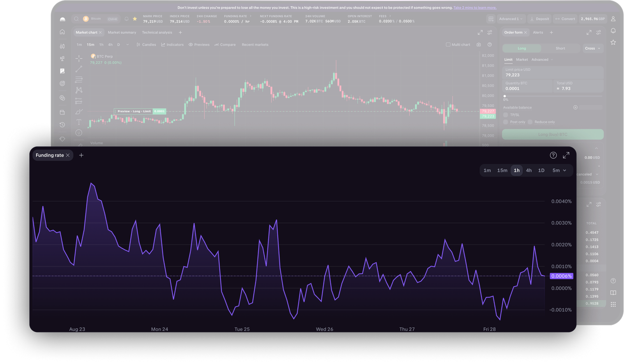
Task: Select the Long side toggle
Action: (x=522, y=48)
